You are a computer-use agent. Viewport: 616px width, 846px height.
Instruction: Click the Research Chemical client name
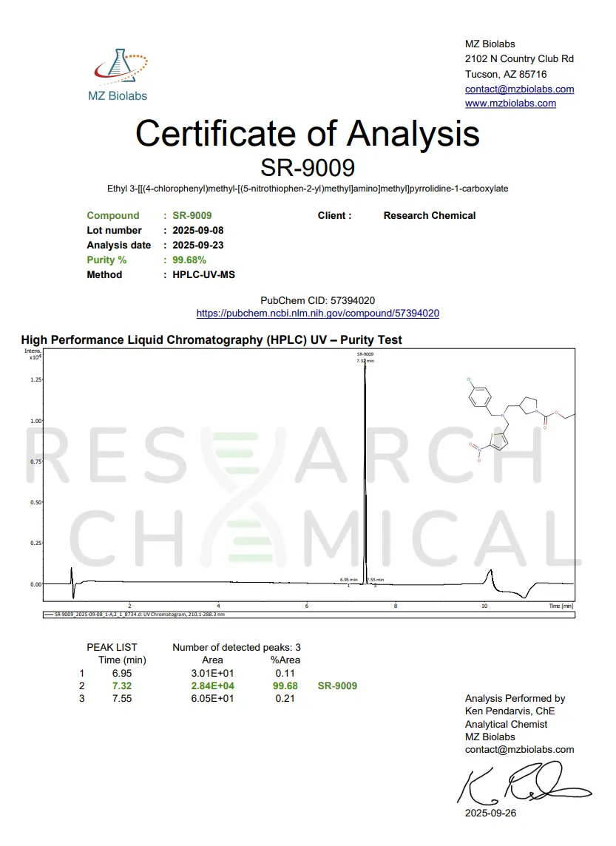point(429,215)
